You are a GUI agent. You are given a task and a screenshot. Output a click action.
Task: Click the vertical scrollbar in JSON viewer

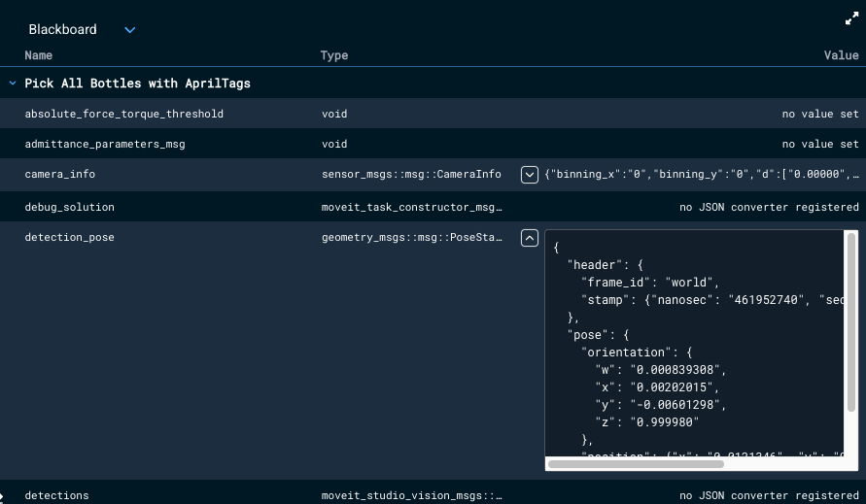851,320
